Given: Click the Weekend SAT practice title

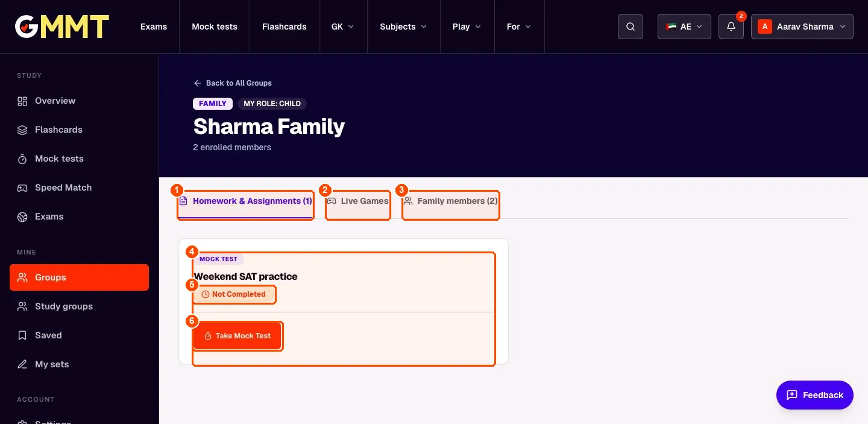Looking at the screenshot, I should [x=245, y=276].
